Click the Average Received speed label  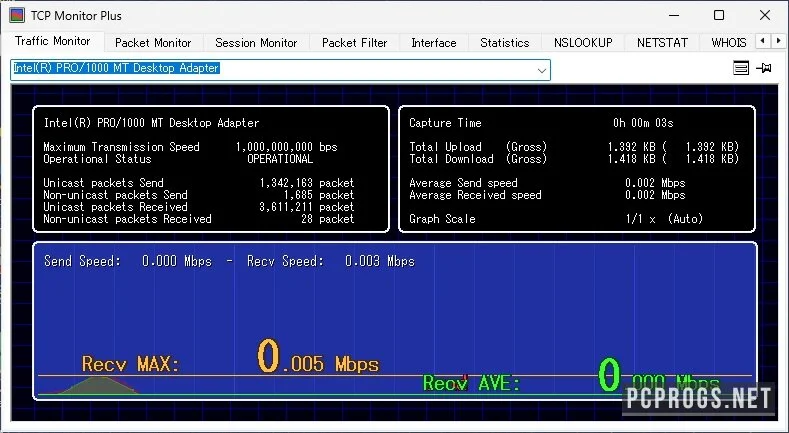(x=475, y=195)
